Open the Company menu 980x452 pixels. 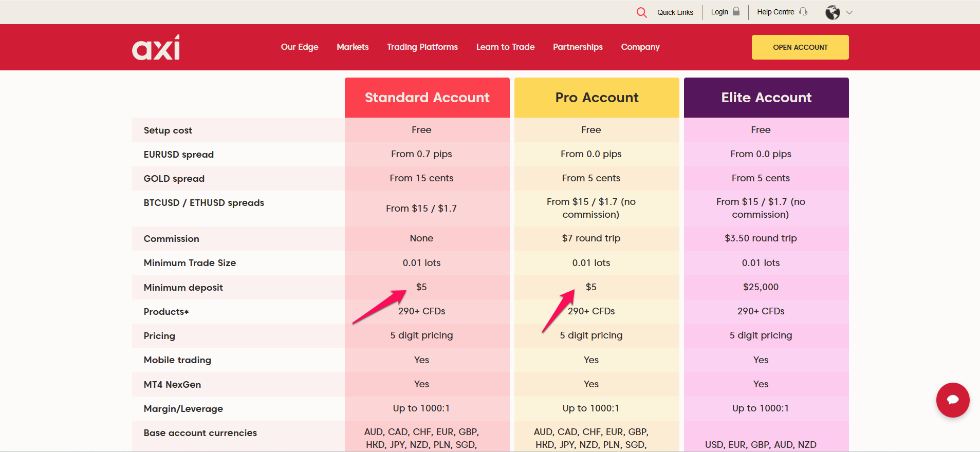[640, 47]
